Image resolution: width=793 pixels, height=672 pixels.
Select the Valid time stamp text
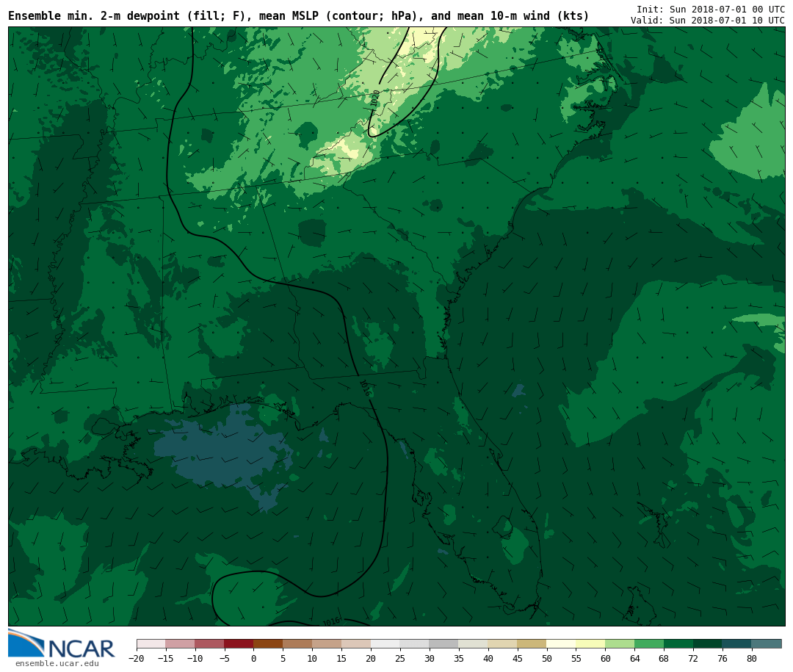point(707,21)
